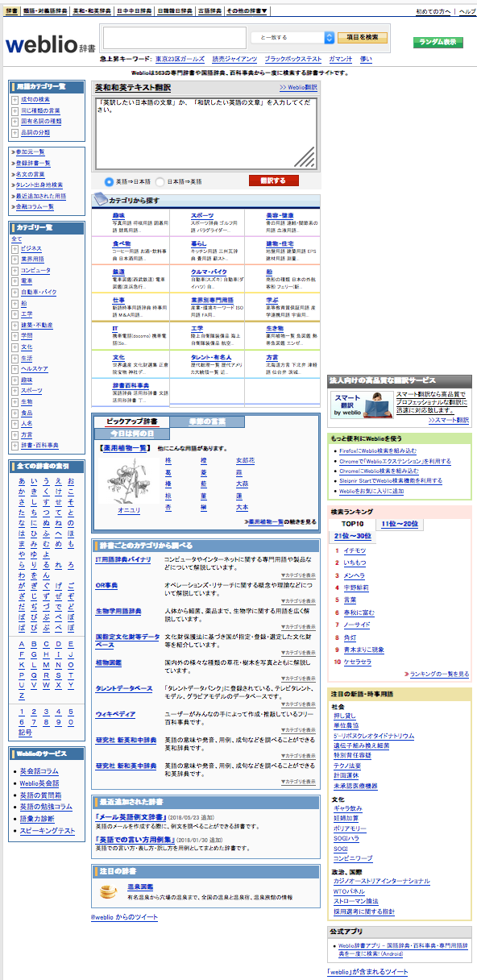Click ranking entry イチモツ
477x980 pixels.
pyautogui.click(x=355, y=550)
